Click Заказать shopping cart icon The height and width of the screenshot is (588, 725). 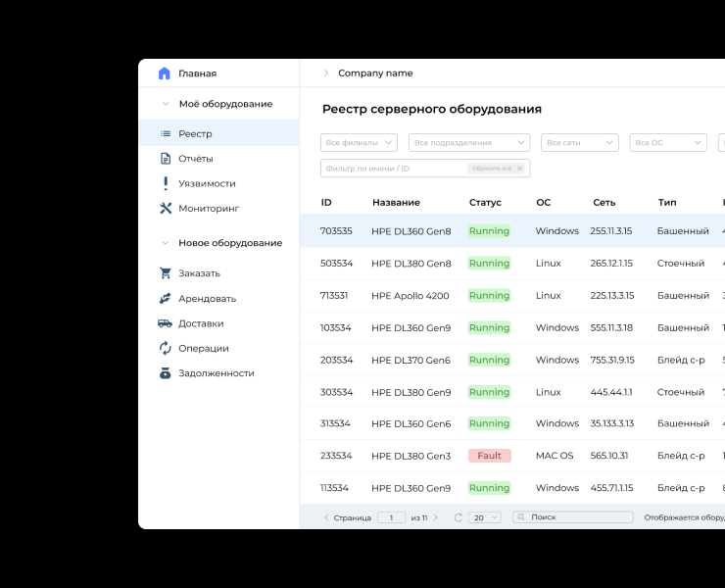pyautogui.click(x=166, y=273)
